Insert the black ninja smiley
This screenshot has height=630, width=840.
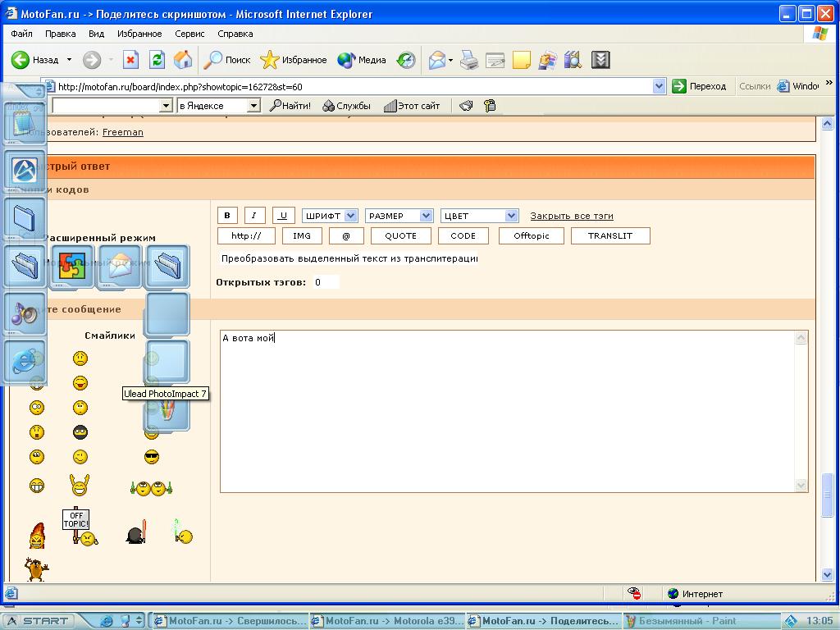(x=80, y=432)
